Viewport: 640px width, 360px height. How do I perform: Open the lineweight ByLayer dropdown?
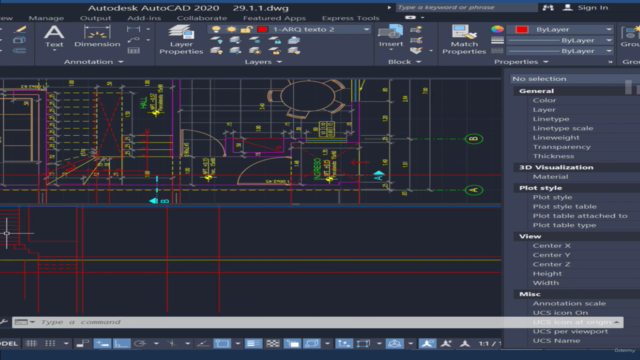click(x=609, y=40)
